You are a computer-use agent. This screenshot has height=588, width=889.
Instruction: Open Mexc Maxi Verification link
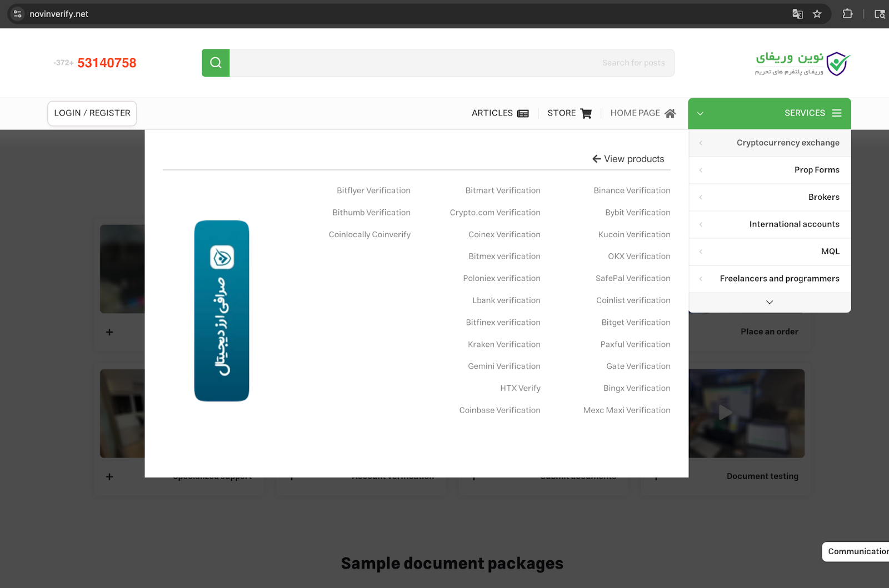(x=627, y=410)
